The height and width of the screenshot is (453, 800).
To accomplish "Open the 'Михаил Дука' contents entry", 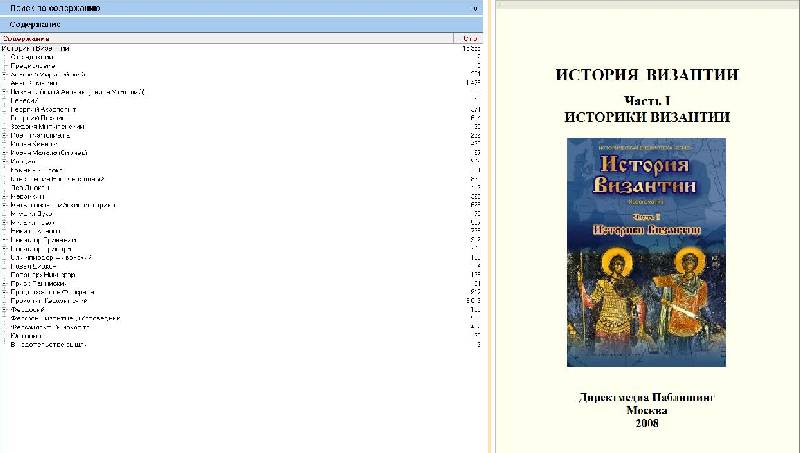I will [x=31, y=214].
